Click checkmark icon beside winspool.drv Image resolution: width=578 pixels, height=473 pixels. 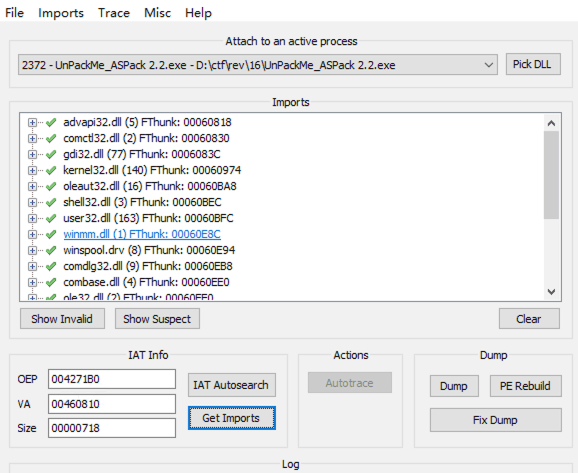[51, 250]
